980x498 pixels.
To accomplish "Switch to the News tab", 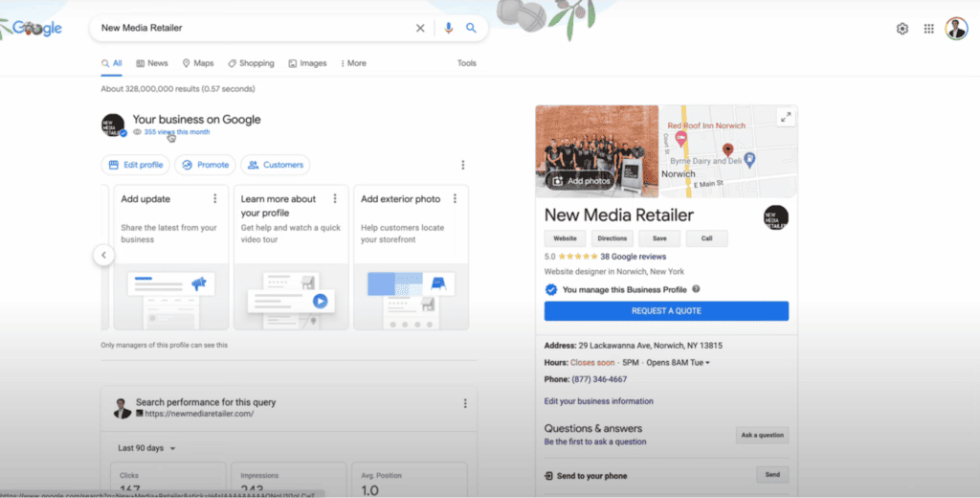I will tap(152, 63).
